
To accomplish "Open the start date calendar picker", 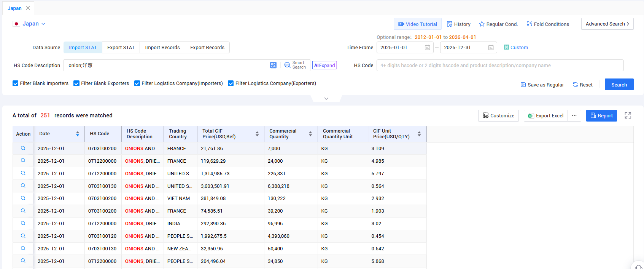I will click(427, 48).
